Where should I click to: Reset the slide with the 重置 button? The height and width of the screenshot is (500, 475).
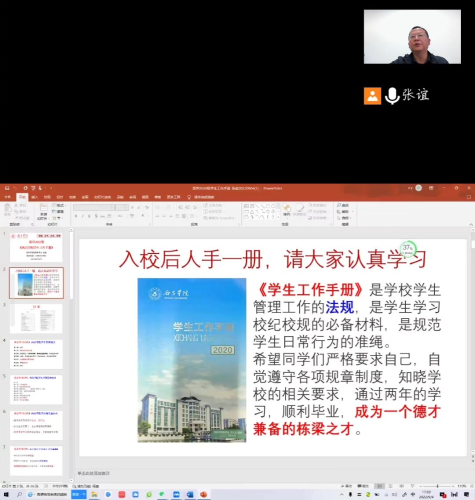tap(58, 211)
